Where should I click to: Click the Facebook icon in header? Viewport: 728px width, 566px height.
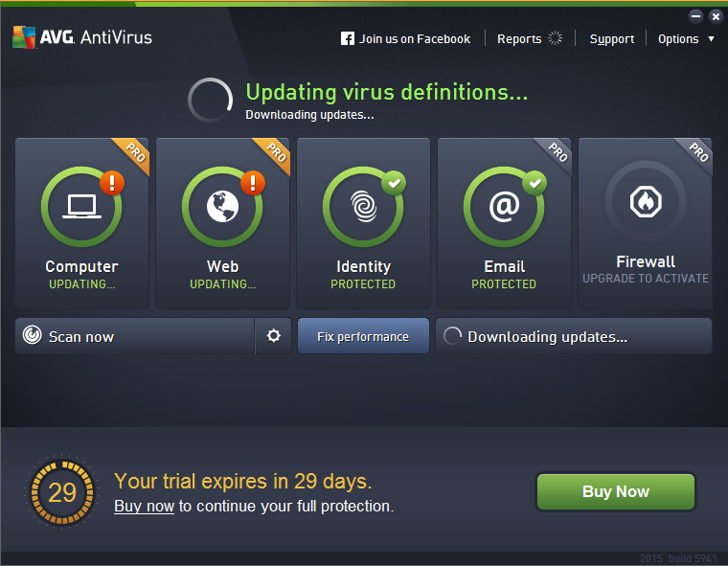click(348, 38)
